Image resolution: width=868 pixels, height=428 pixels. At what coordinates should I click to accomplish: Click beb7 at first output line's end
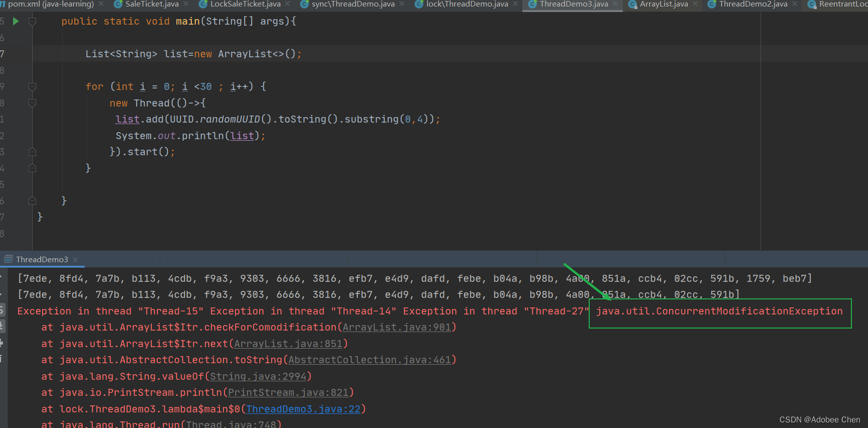click(x=795, y=279)
